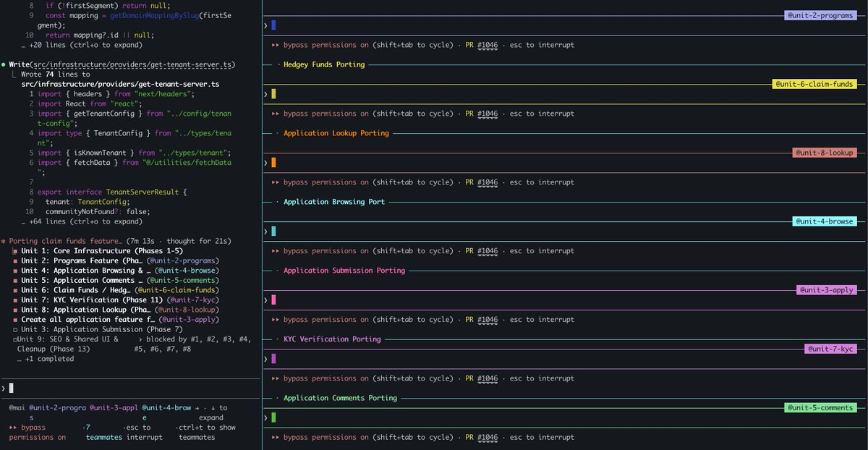868x450 pixels.
Task: Click prompt chevron in unit-5-comments pane
Action: pos(265,417)
